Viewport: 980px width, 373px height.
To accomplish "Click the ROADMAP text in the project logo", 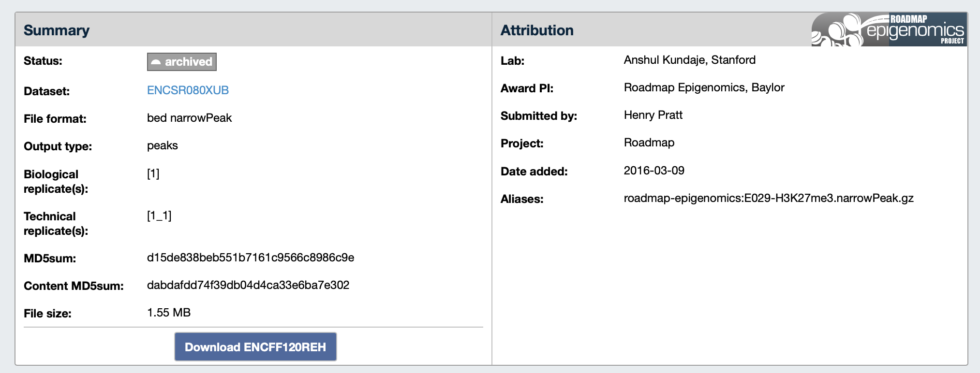I will coord(909,18).
